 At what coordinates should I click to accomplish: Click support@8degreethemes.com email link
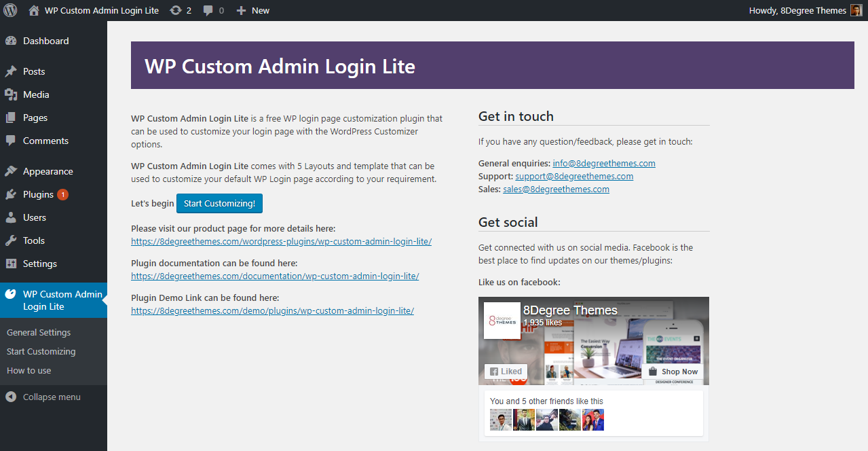click(x=574, y=176)
